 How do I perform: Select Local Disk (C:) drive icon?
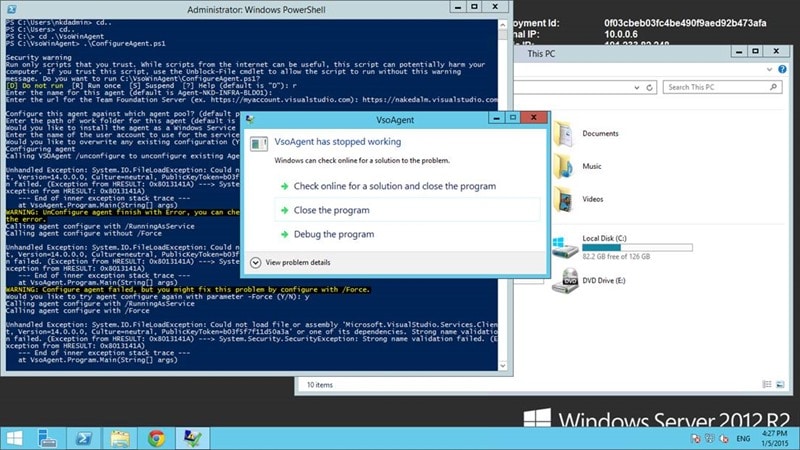pyautogui.click(x=565, y=247)
